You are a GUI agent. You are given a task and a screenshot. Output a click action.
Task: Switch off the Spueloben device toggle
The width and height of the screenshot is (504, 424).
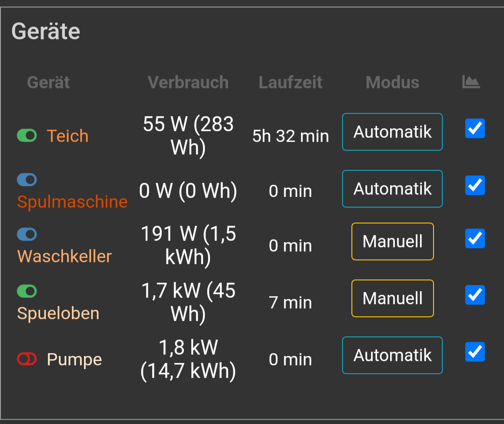(27, 291)
